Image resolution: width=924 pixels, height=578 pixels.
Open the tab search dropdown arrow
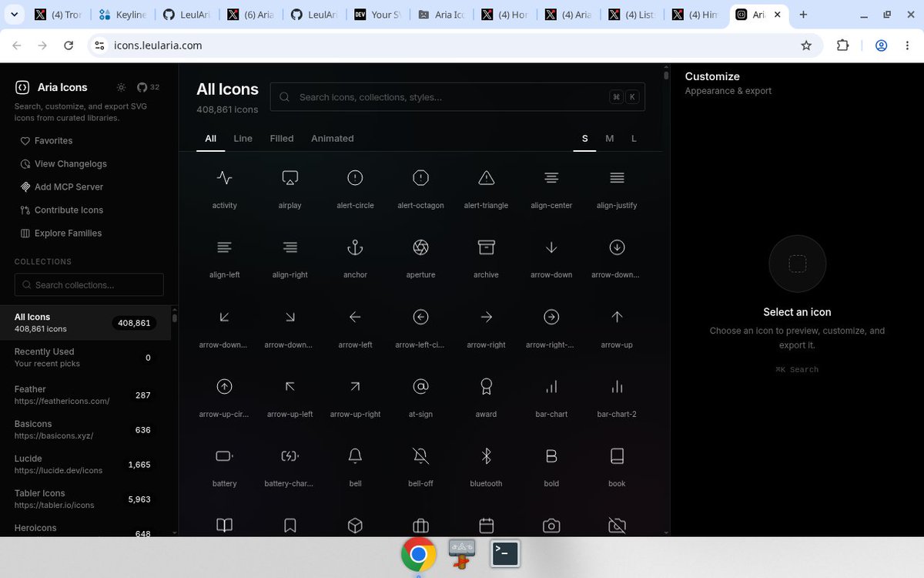14,15
